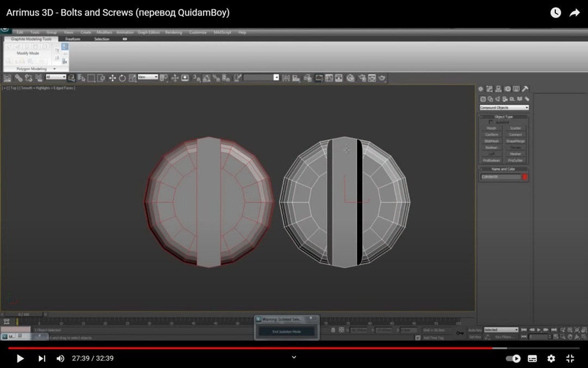
Task: Click Exit Isolation Mode button
Action: (287, 331)
